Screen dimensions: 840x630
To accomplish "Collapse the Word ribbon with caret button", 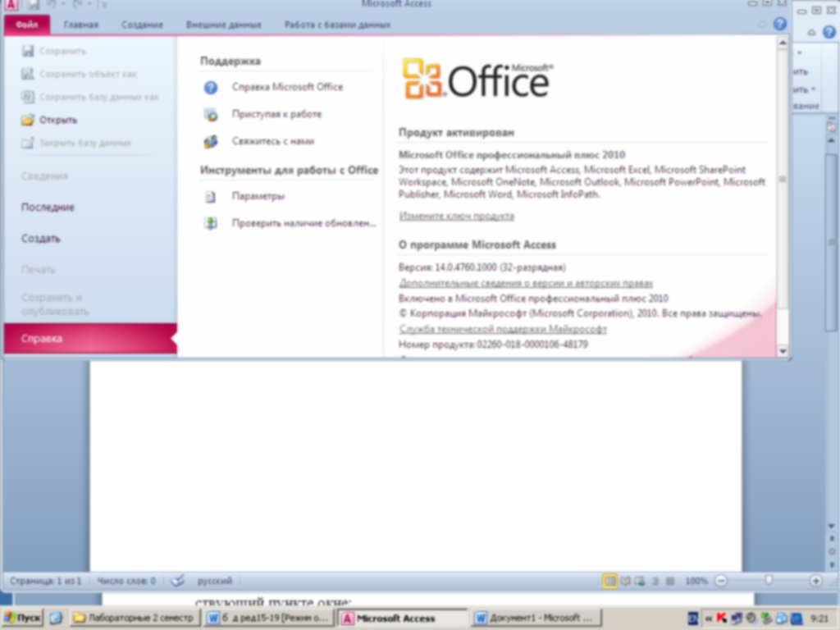I will click(x=811, y=33).
